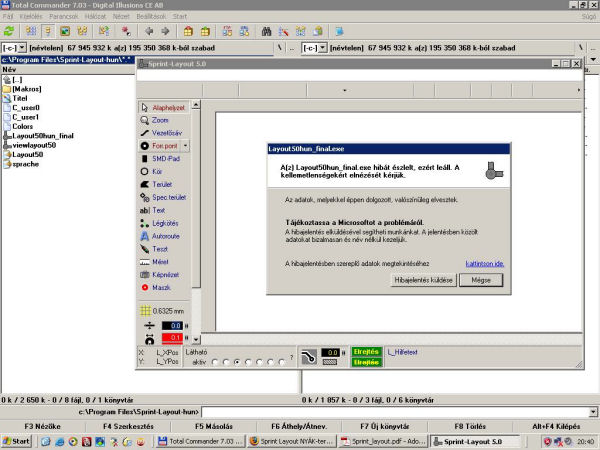
Task: Expand the Forr.pont pad shape dropdown arrow
Action: (185, 146)
